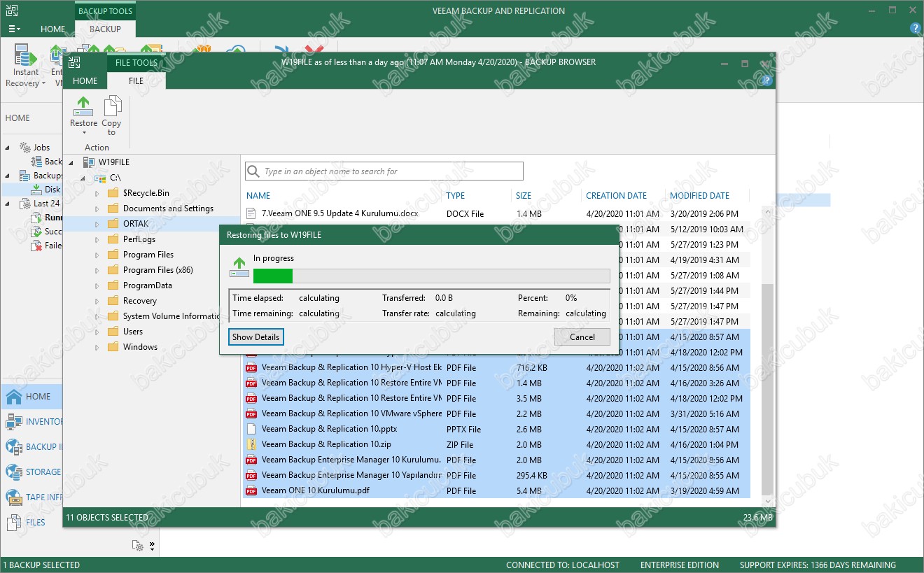Open the Inventory view icon

(14, 422)
